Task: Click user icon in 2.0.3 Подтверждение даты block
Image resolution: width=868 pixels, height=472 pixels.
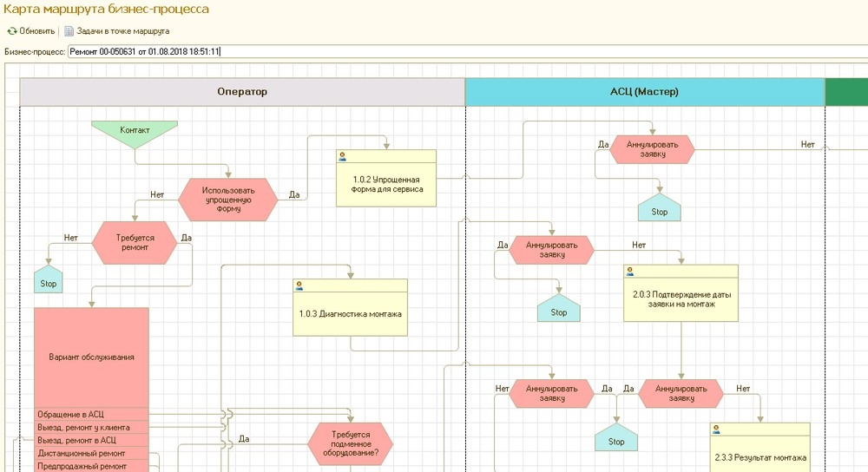Action: pos(629,271)
